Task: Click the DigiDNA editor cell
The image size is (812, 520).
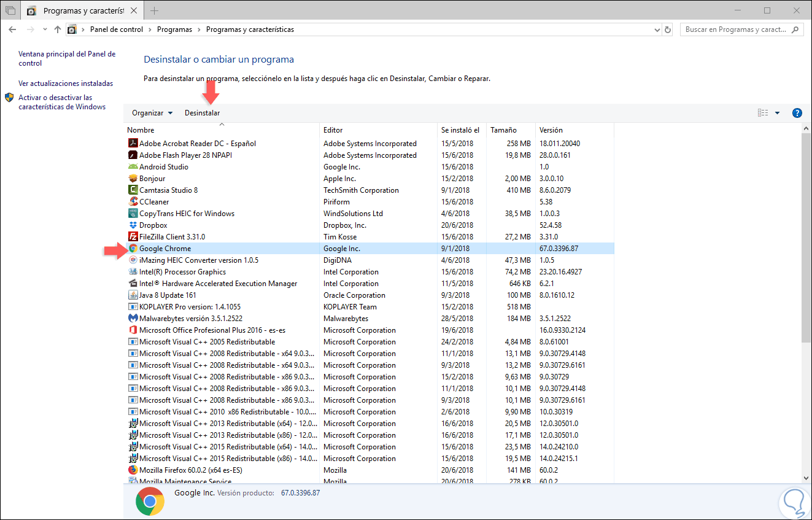Action: click(338, 260)
